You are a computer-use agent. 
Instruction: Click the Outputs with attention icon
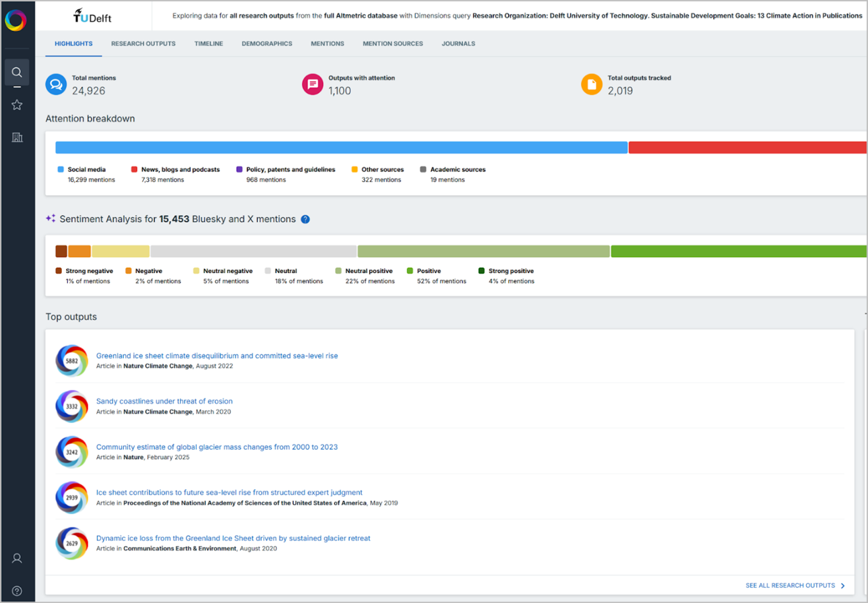point(313,84)
